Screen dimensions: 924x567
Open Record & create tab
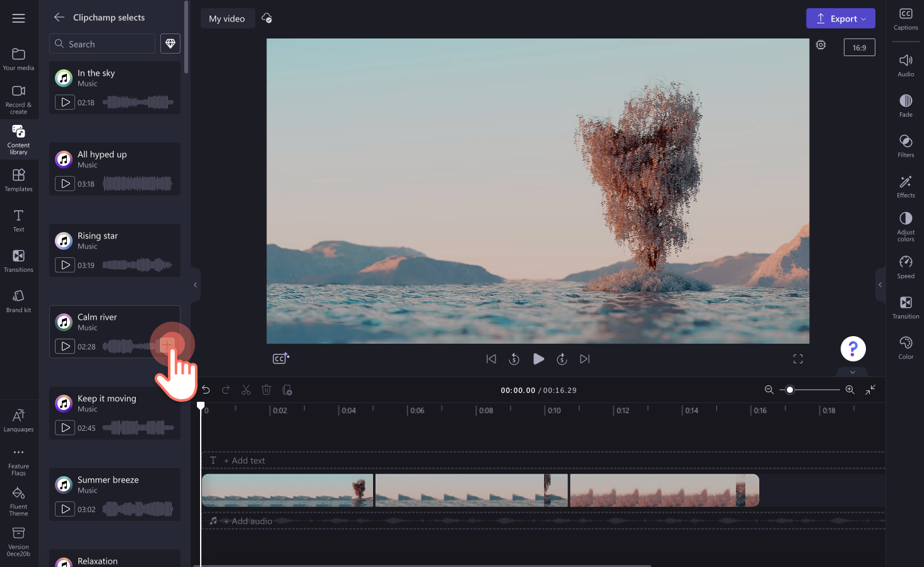coord(19,100)
